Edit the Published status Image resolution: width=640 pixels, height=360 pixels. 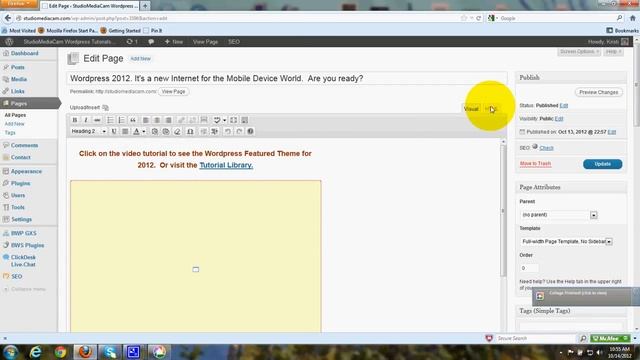564,105
